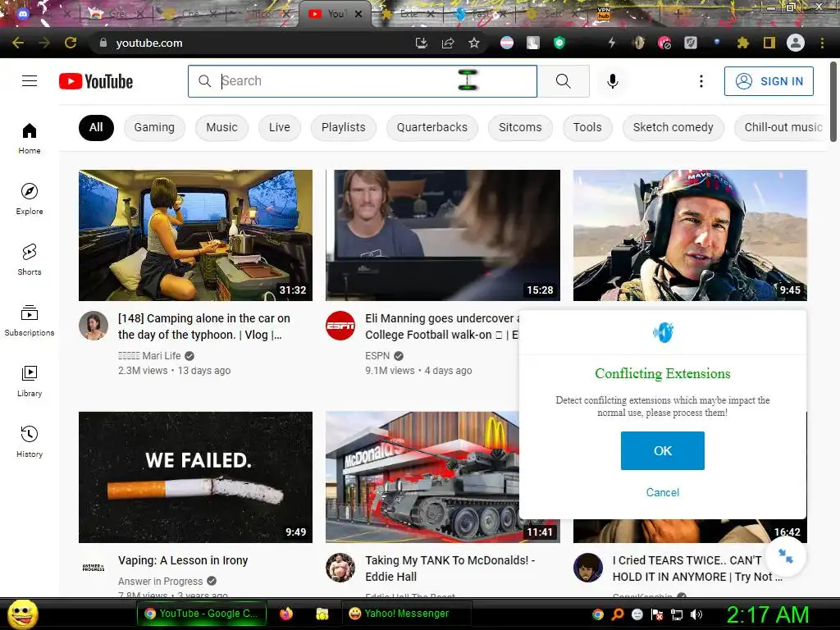Open Shorts in sidebar
This screenshot has height=630, width=840.
[30, 259]
